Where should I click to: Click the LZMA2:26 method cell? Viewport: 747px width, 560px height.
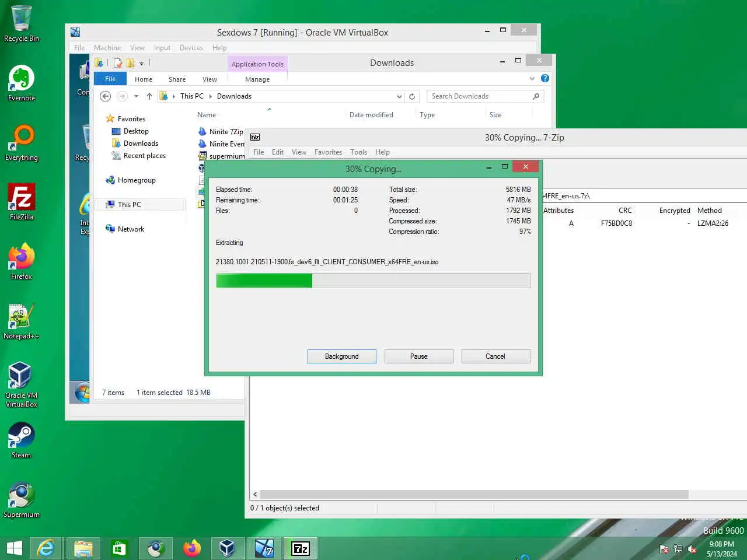713,223
